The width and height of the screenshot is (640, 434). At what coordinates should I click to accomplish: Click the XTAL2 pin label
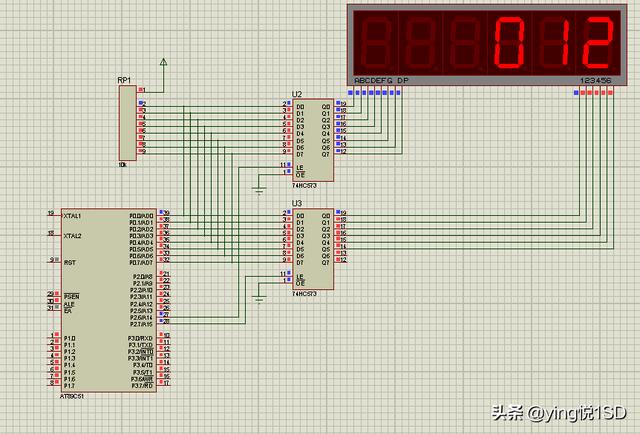[72, 236]
